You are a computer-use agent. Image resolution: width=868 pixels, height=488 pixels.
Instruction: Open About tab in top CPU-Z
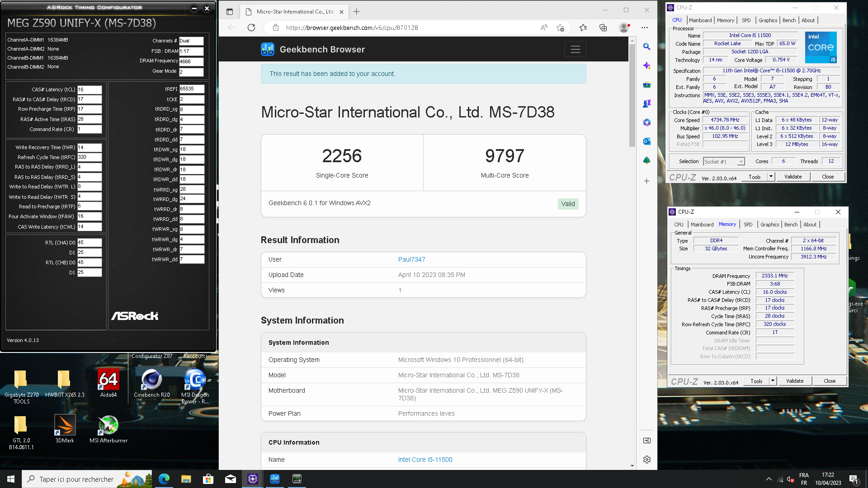(808, 20)
